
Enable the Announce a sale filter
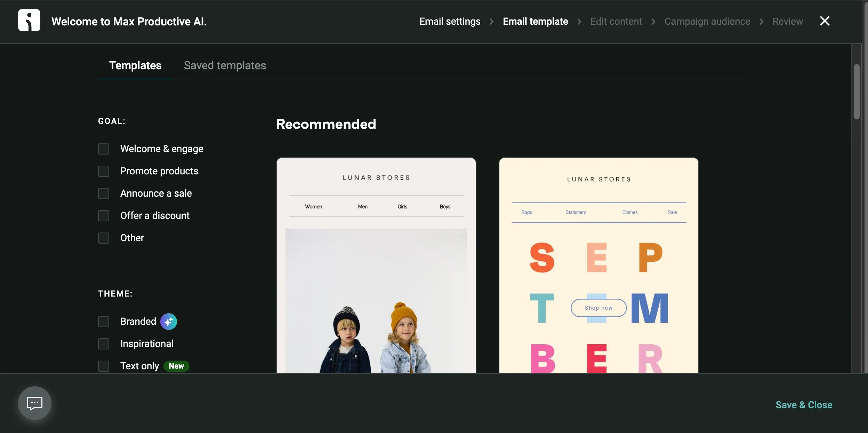point(104,194)
